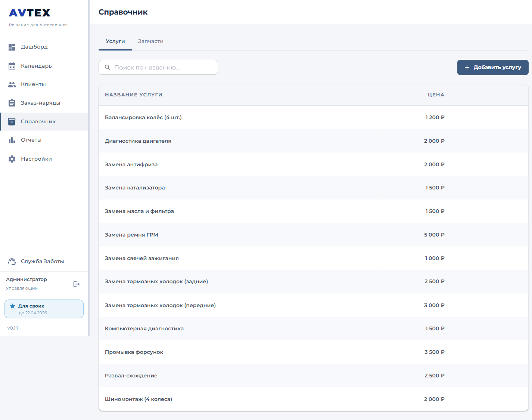Open Служба Заботы headset icon
Viewport: 532px width, 420px height.
point(12,262)
